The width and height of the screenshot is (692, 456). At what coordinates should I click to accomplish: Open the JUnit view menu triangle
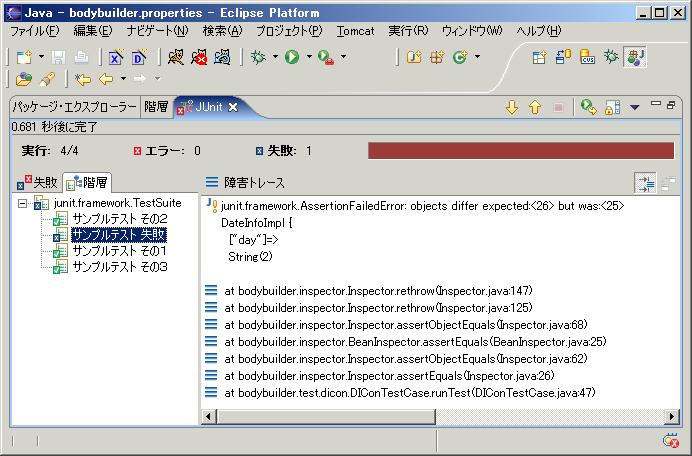point(635,107)
